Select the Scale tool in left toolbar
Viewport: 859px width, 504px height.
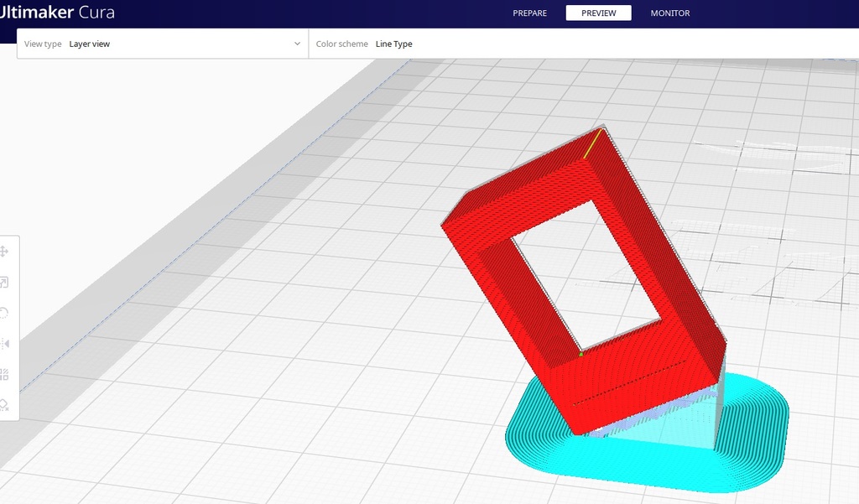point(4,283)
